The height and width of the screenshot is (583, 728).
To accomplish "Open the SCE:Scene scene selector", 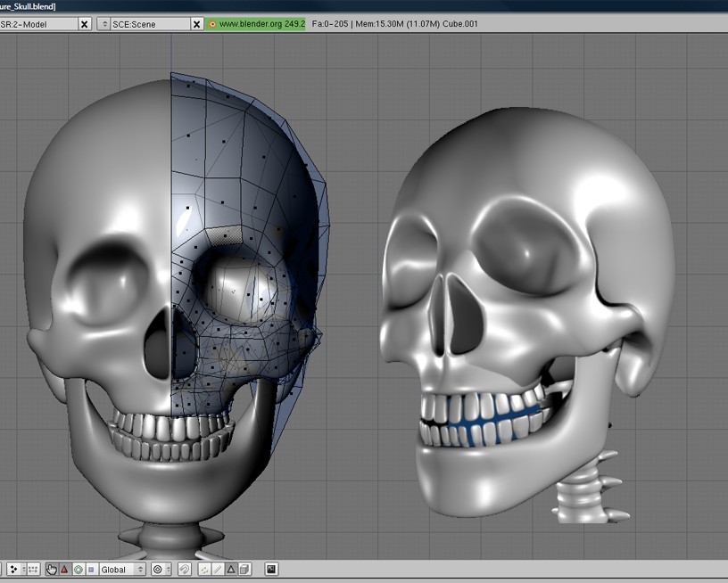I will click(152, 24).
